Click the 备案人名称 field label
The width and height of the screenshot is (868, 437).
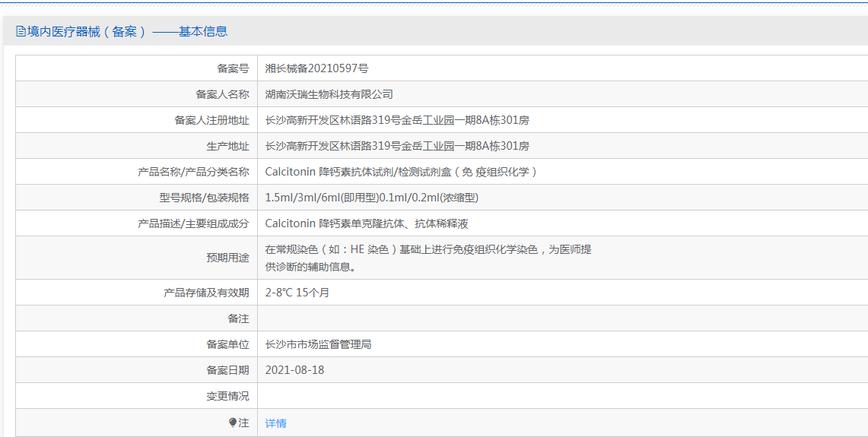pos(222,94)
